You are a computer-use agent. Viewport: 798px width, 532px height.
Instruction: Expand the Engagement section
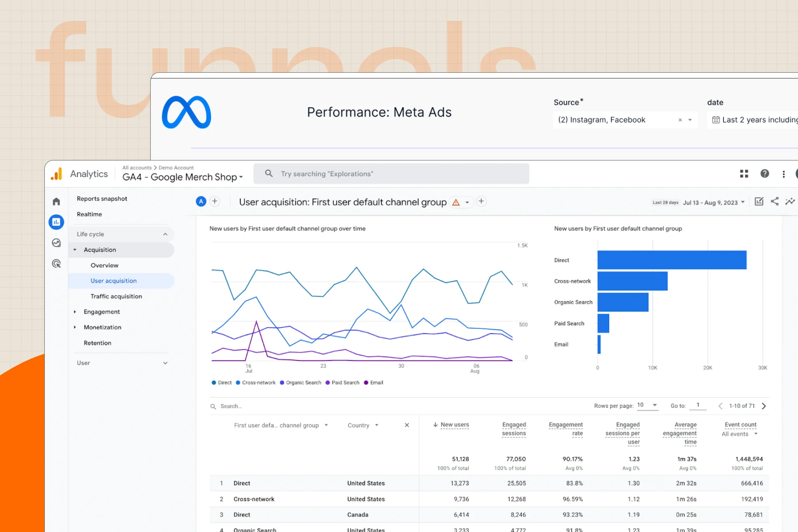(75, 312)
